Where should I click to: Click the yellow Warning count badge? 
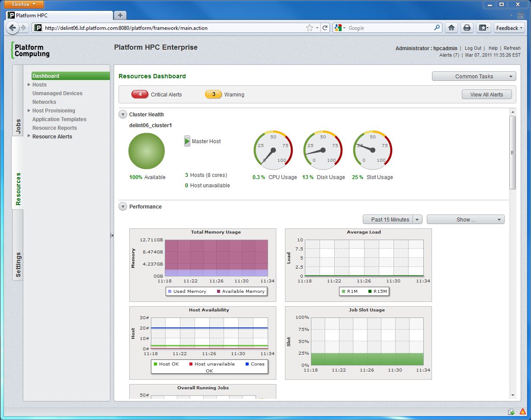[x=212, y=94]
